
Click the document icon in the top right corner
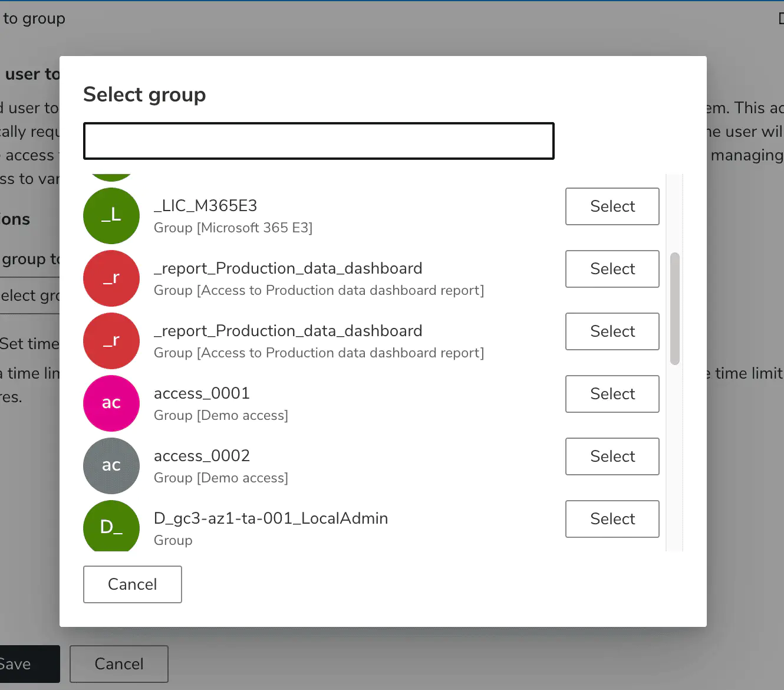pos(780,18)
